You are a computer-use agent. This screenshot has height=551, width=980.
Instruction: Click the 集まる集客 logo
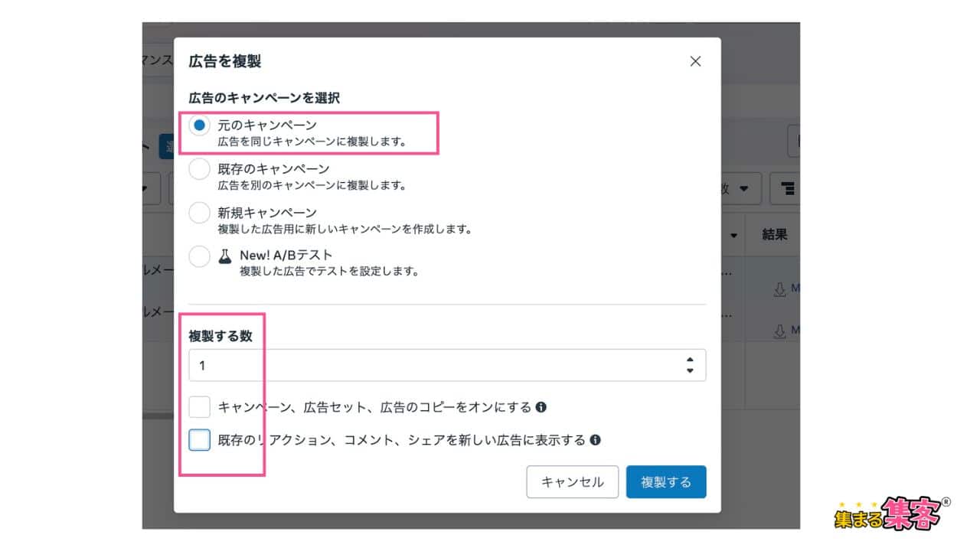coord(891,513)
